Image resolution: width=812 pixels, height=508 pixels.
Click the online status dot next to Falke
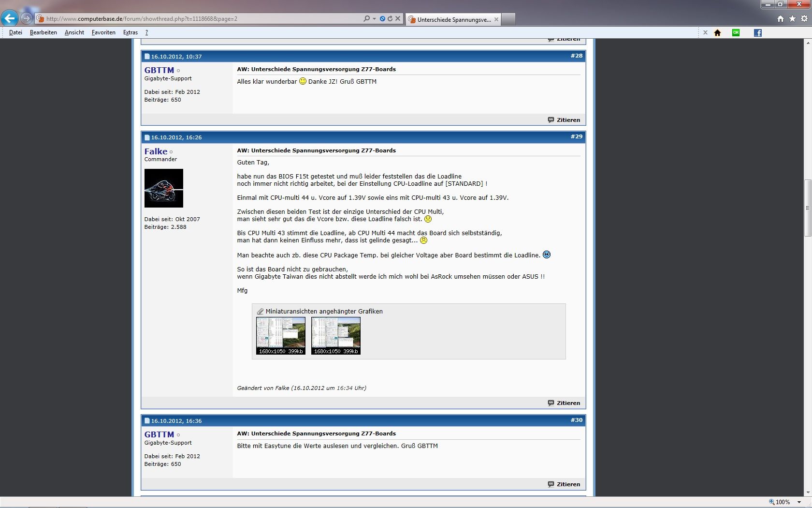[171, 152]
